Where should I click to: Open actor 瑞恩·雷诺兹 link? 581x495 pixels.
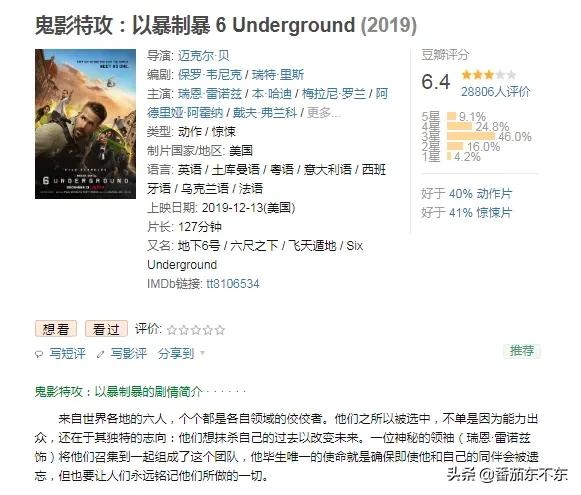pos(210,93)
